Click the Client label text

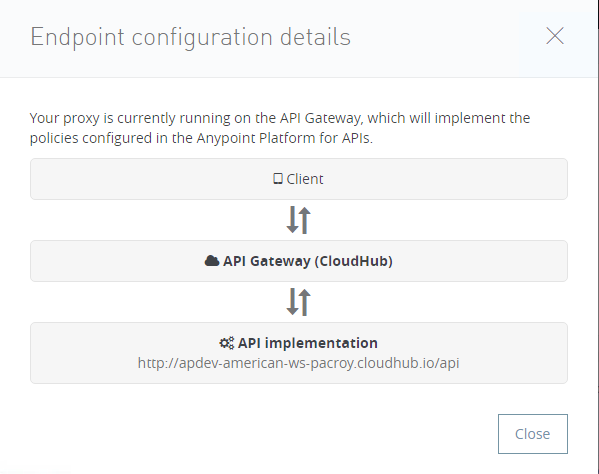[x=305, y=179]
